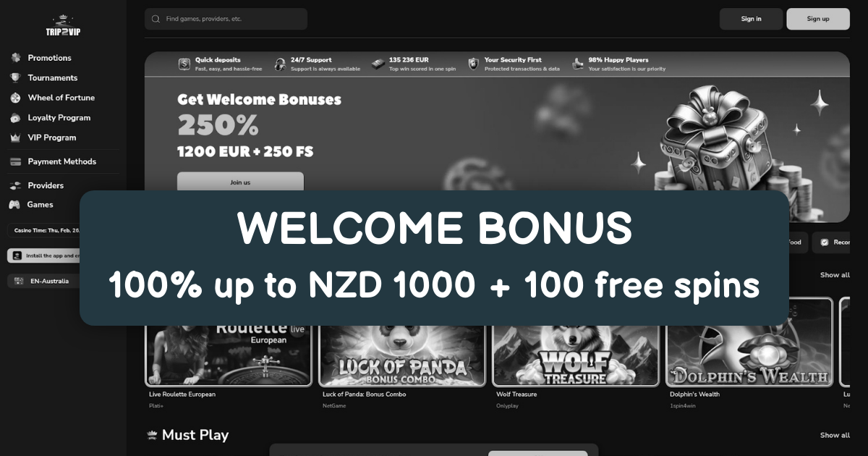Click the VIP Program crown icon
This screenshot has width=868, height=456.
(x=15, y=138)
